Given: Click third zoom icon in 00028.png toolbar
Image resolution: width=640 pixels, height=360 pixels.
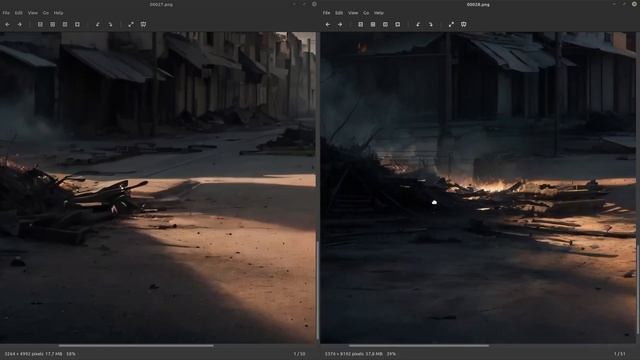Looking at the screenshot, I should pos(385,24).
